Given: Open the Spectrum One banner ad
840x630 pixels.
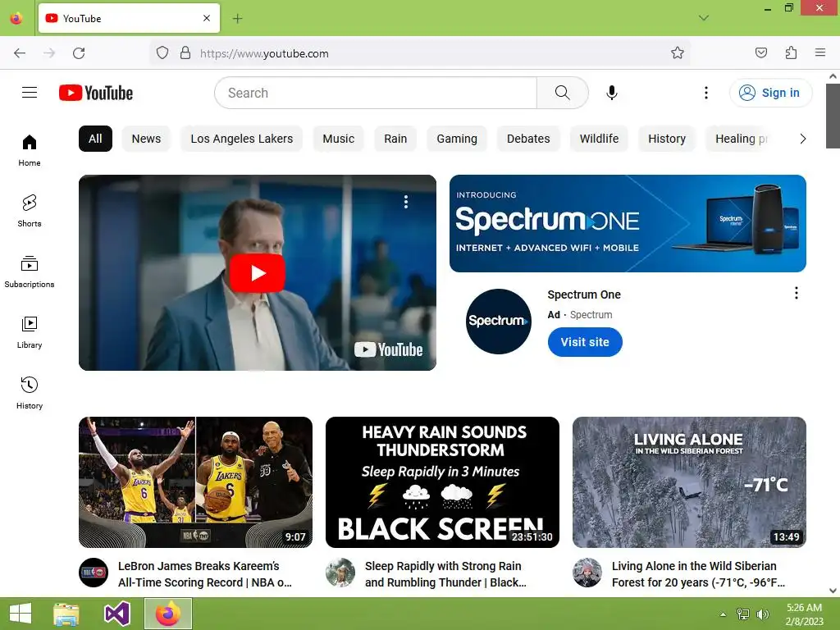Looking at the screenshot, I should tap(628, 223).
